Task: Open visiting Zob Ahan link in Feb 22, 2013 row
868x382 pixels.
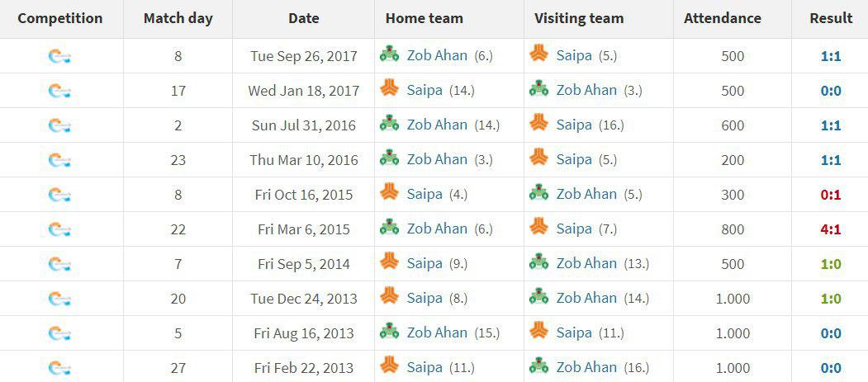Action: coord(586,368)
